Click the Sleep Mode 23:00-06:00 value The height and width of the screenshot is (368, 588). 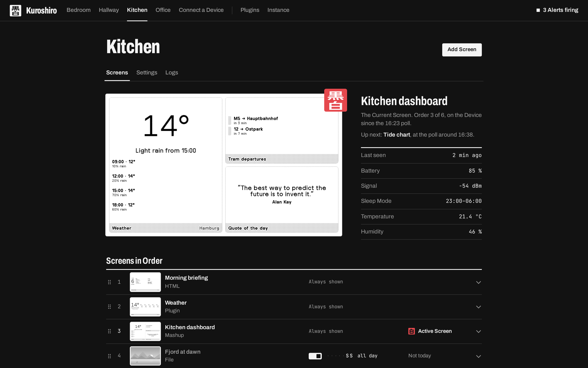click(464, 201)
